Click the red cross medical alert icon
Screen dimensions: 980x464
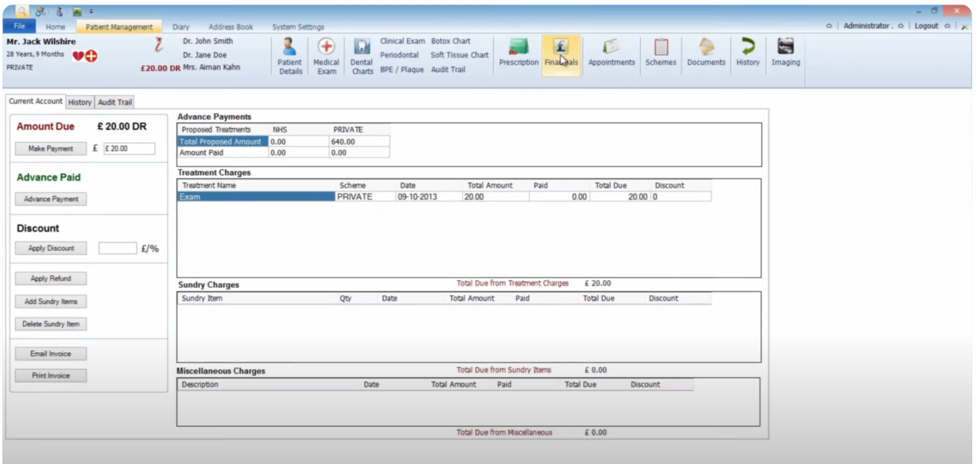pos(91,55)
